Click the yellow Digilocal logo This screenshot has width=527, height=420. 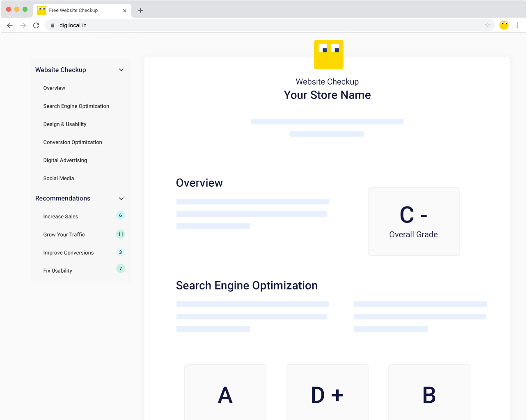tap(329, 55)
